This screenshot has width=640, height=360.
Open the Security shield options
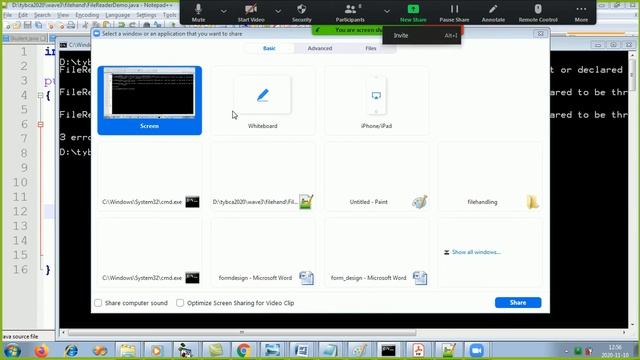pos(302,12)
